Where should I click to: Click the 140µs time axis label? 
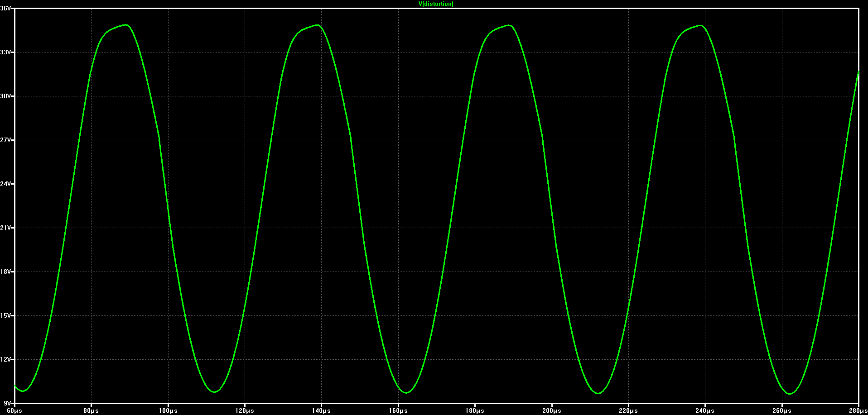(x=321, y=411)
